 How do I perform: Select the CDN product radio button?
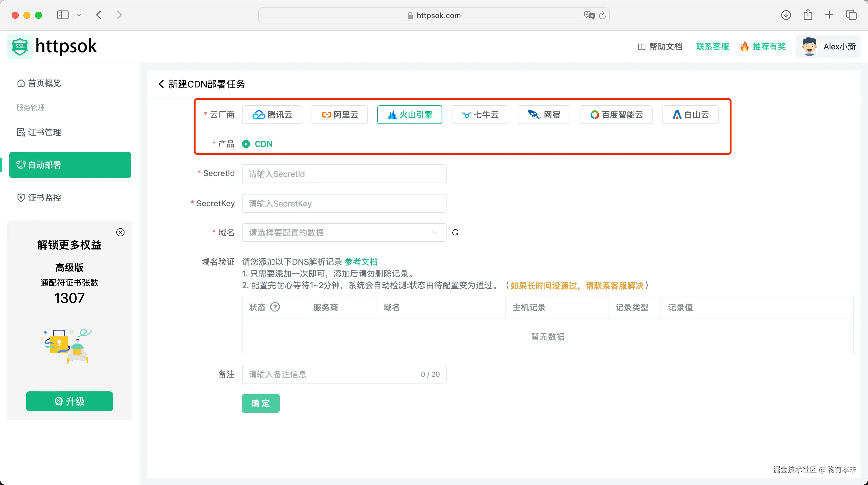point(246,144)
